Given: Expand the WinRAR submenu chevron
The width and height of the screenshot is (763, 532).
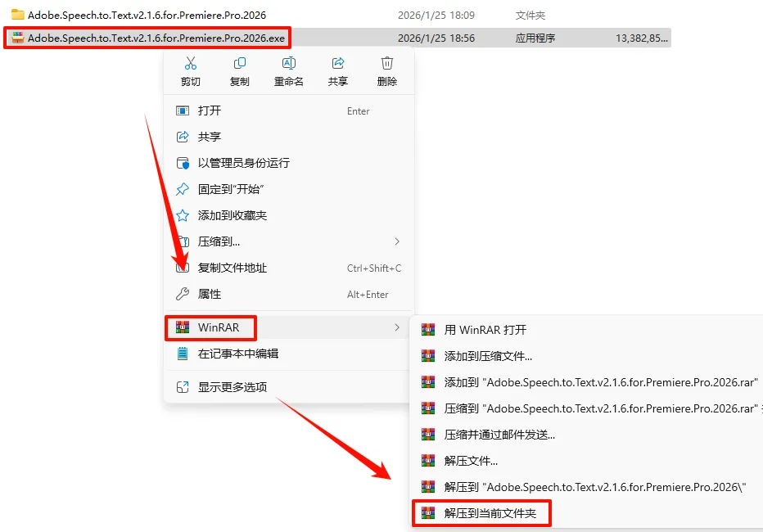Looking at the screenshot, I should click(x=397, y=327).
